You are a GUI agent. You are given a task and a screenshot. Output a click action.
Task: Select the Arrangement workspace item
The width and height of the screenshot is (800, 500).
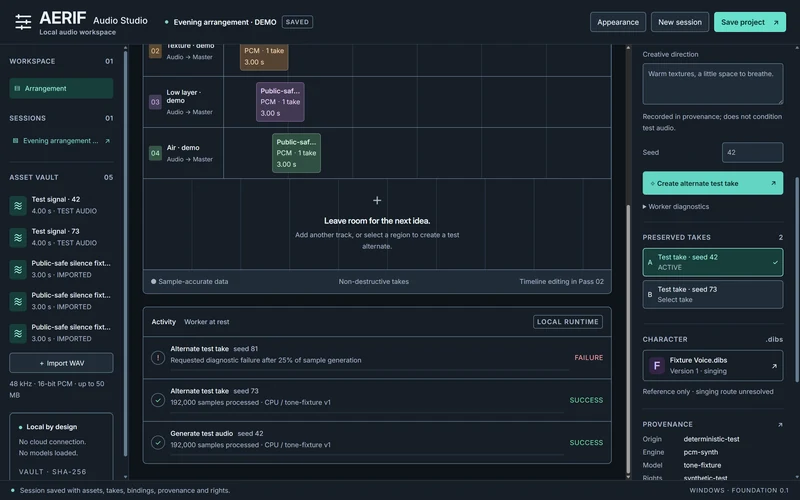point(61,88)
